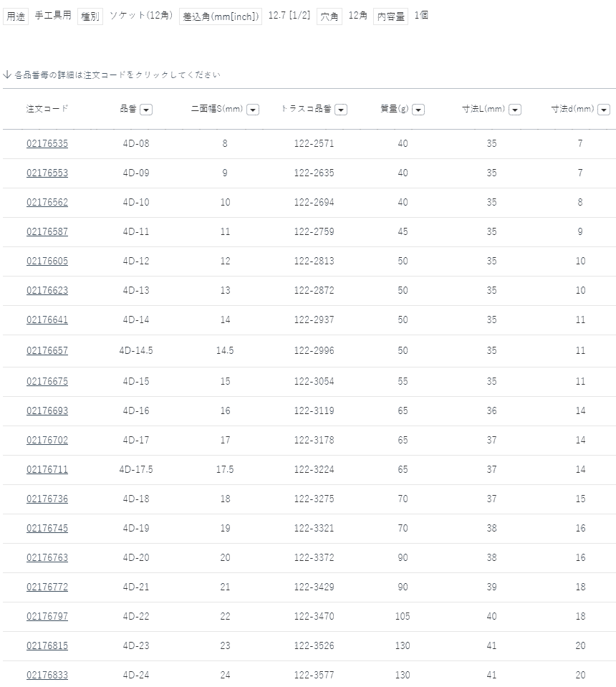Open order code 02176833 for 4D-24

click(x=47, y=675)
